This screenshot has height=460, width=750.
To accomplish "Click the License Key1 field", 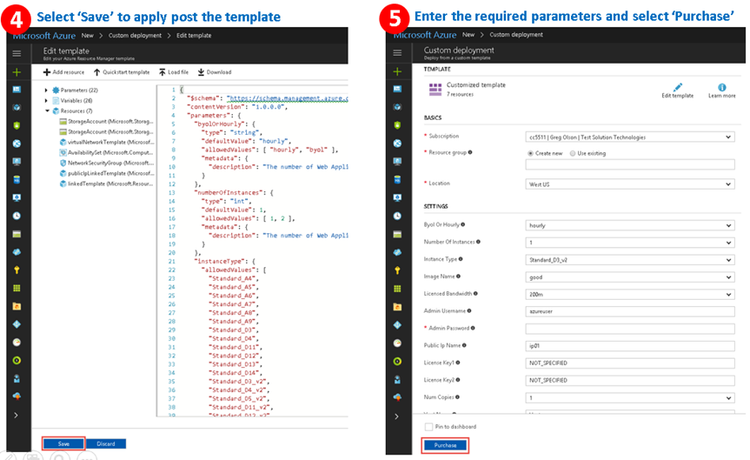I will (630, 363).
